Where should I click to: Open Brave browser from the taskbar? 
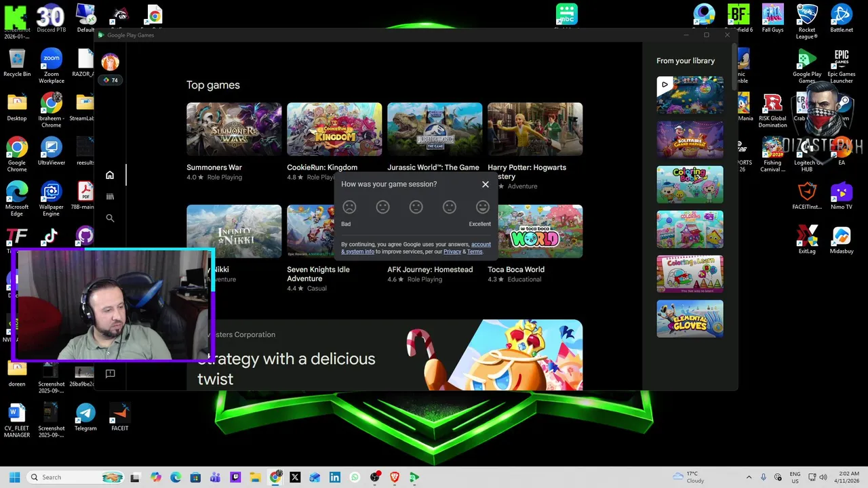click(x=395, y=477)
